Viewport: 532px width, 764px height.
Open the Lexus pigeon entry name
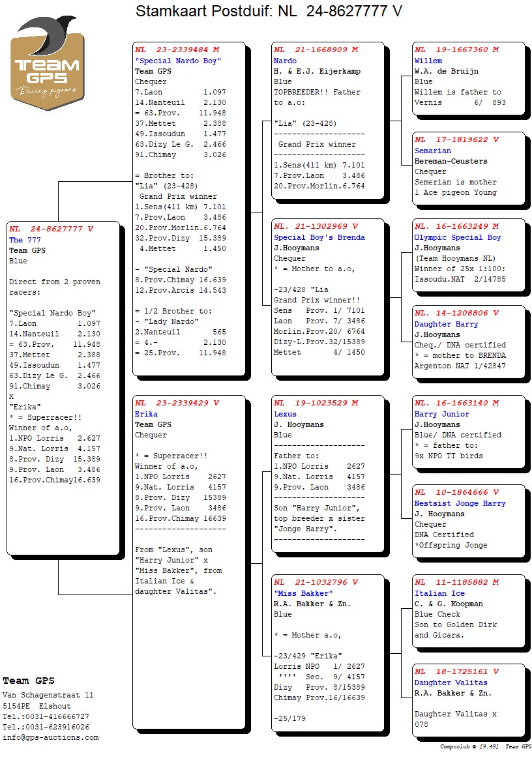click(285, 414)
